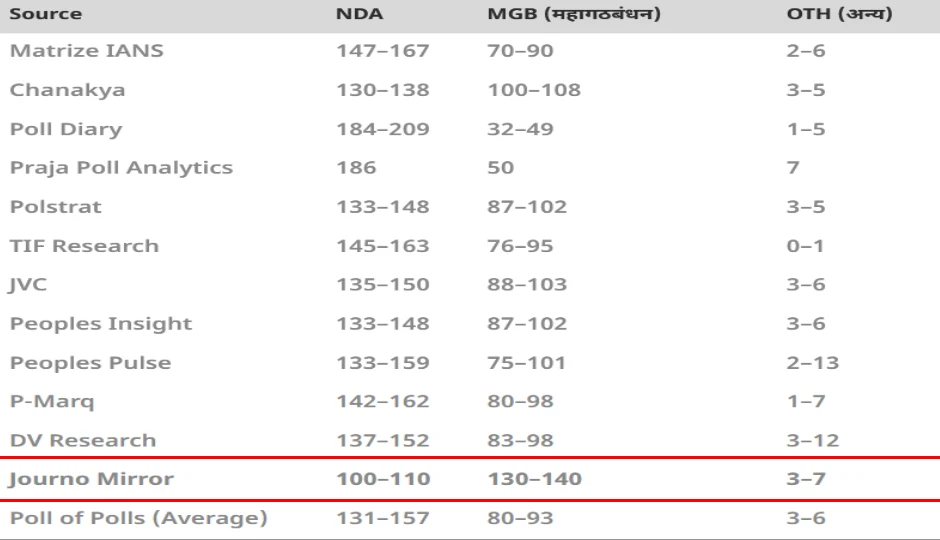This screenshot has height=540, width=940.
Task: Click the TIF Research row label
Action: [84, 246]
